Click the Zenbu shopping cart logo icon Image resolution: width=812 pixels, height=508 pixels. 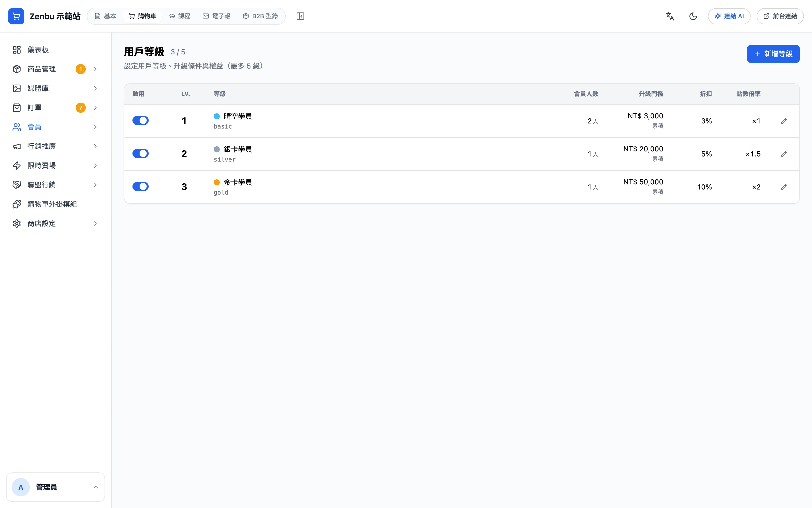coord(16,16)
